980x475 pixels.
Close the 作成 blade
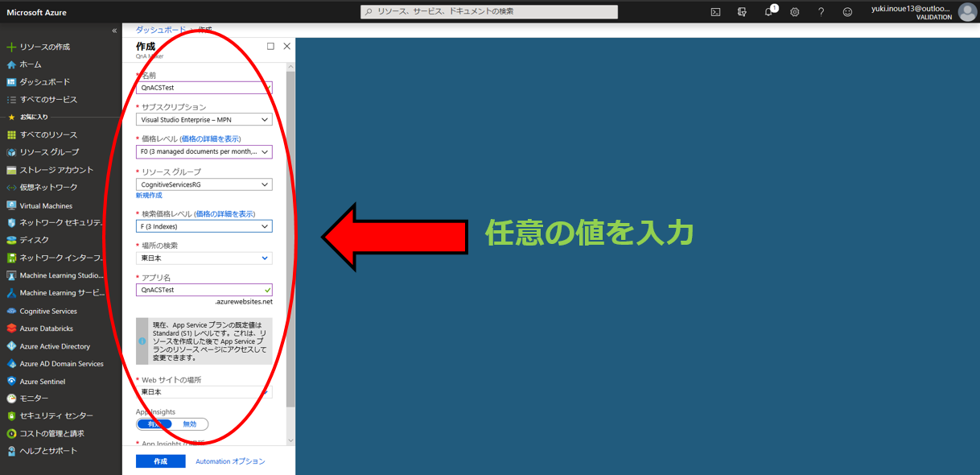tap(286, 47)
